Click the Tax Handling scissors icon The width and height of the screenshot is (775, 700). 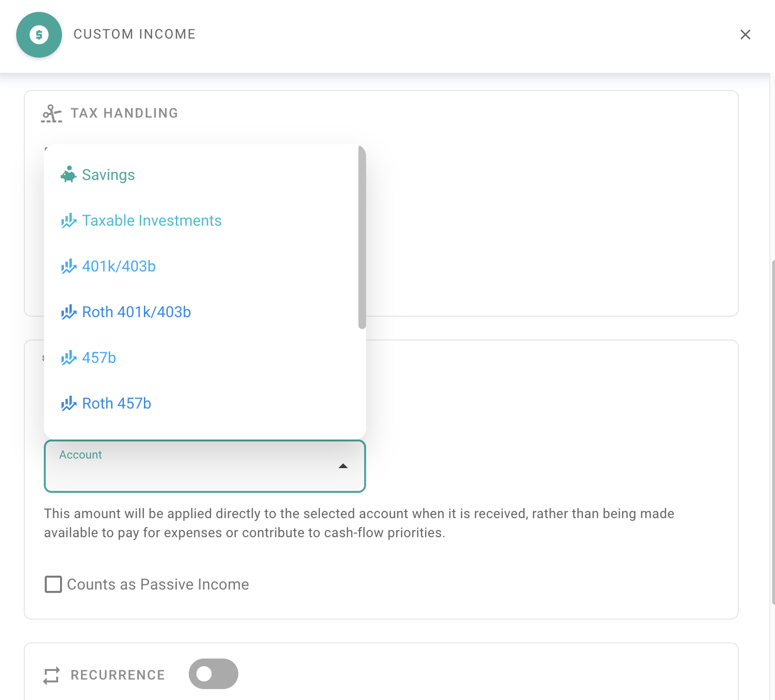[51, 113]
